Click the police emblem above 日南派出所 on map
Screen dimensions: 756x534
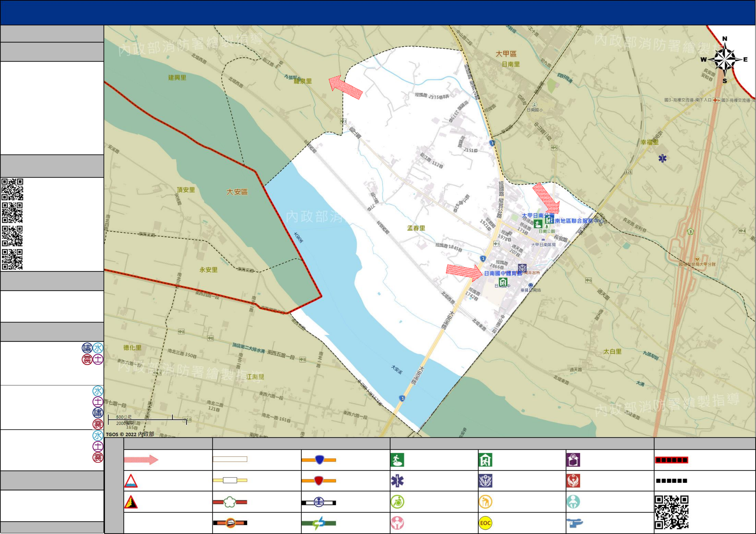coord(522,268)
